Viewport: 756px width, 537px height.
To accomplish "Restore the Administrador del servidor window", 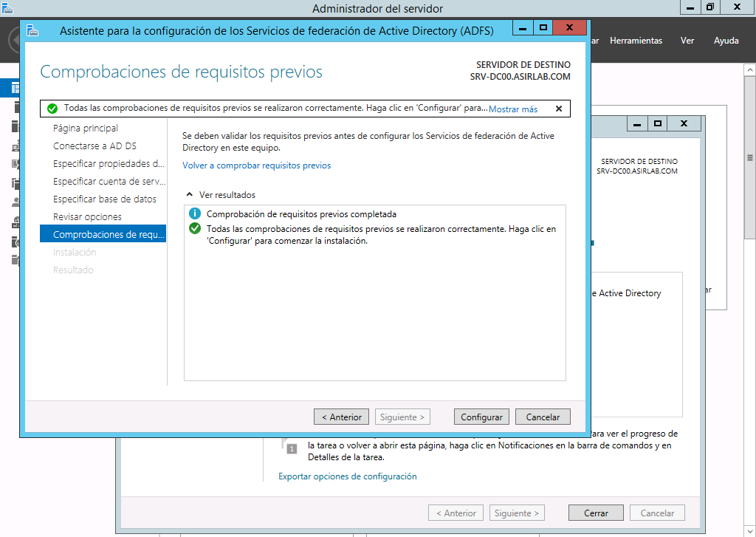I will (710, 7).
